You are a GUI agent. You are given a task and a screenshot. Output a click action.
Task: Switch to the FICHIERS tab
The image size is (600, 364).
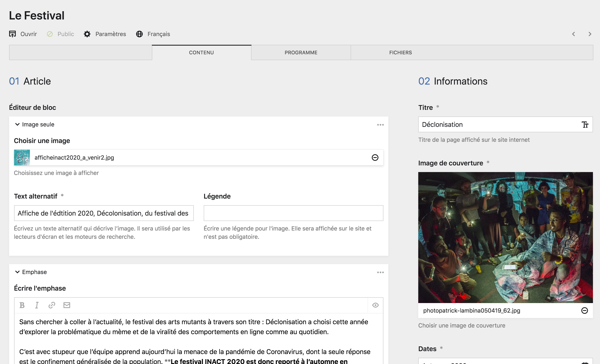[400, 53]
